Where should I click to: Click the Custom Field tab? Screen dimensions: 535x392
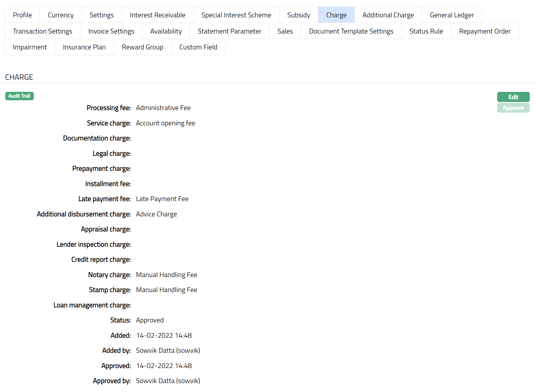click(x=198, y=47)
